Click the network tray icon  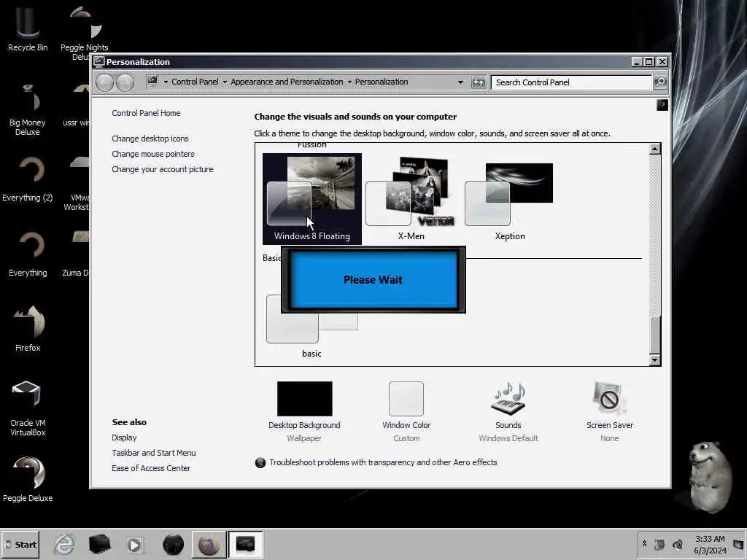(x=659, y=544)
